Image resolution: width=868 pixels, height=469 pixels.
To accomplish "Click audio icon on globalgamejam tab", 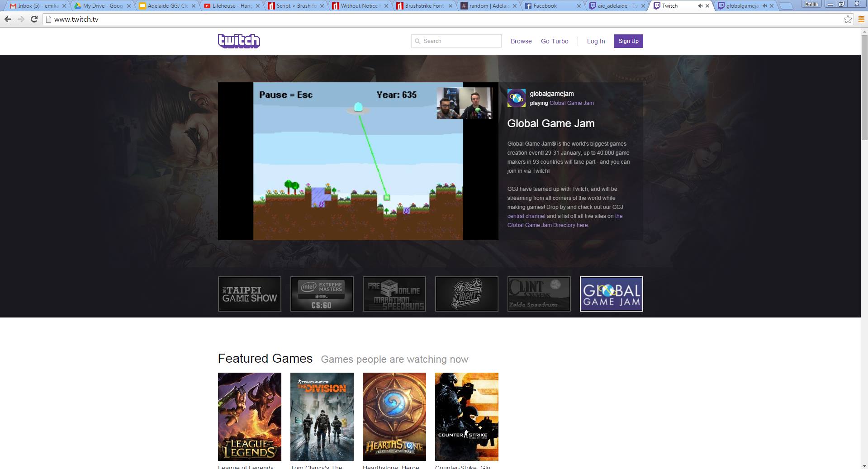I will pyautogui.click(x=764, y=6).
